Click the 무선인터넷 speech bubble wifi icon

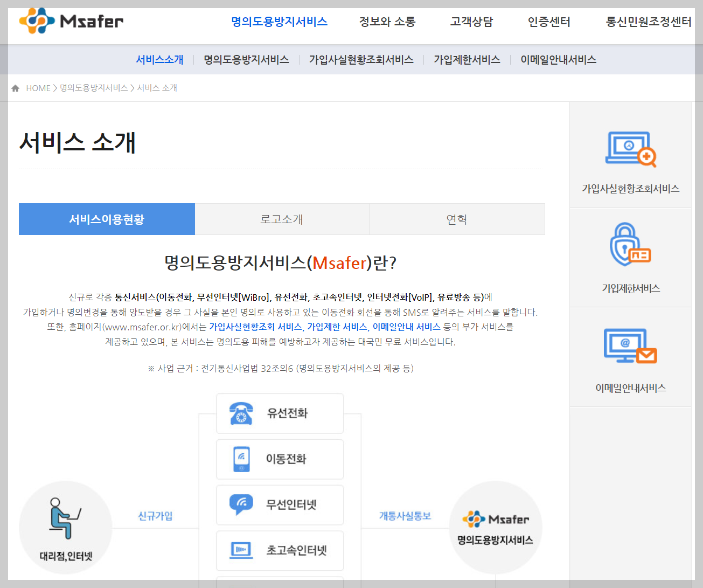click(241, 505)
